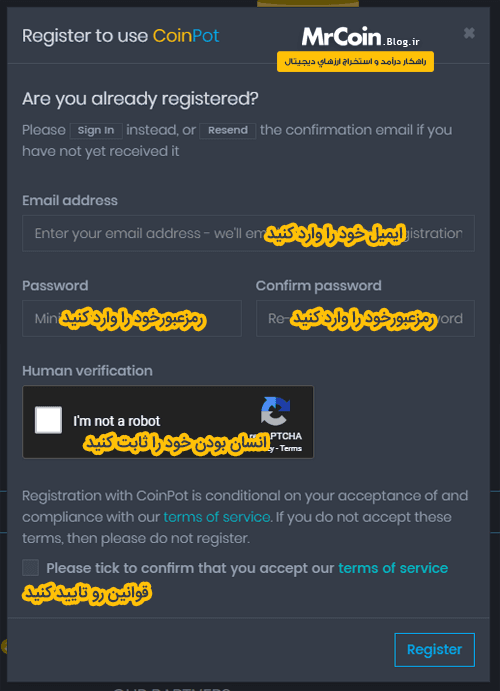Focus the Confirm password input field
500x691 pixels.
pos(365,318)
